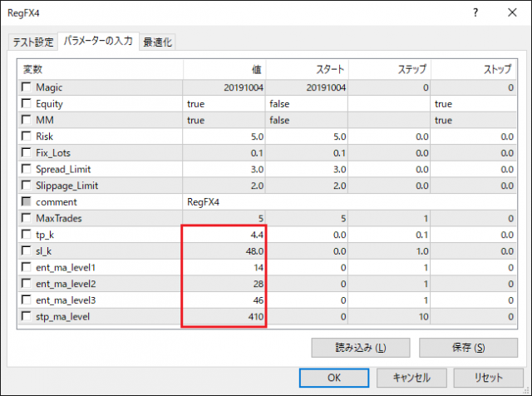Image resolution: width=532 pixels, height=396 pixels.
Task: Tick the ent_ma_level1 checkbox
Action: 26,267
